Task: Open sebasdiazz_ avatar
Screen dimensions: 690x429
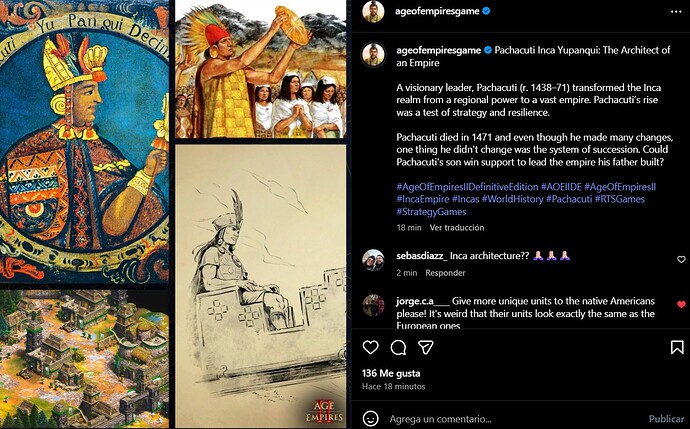Action: click(373, 260)
